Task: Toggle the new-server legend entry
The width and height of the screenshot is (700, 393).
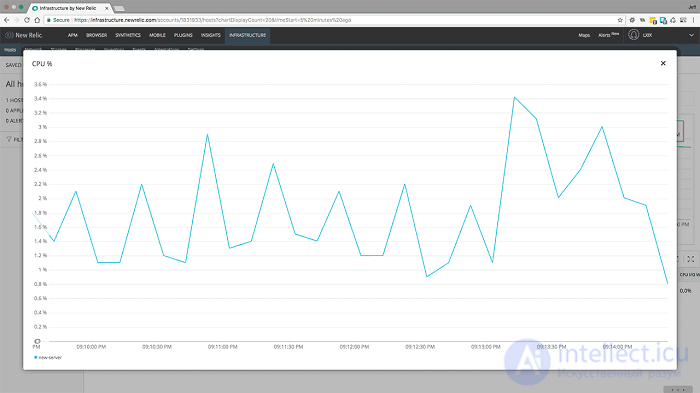Action: coord(48,357)
